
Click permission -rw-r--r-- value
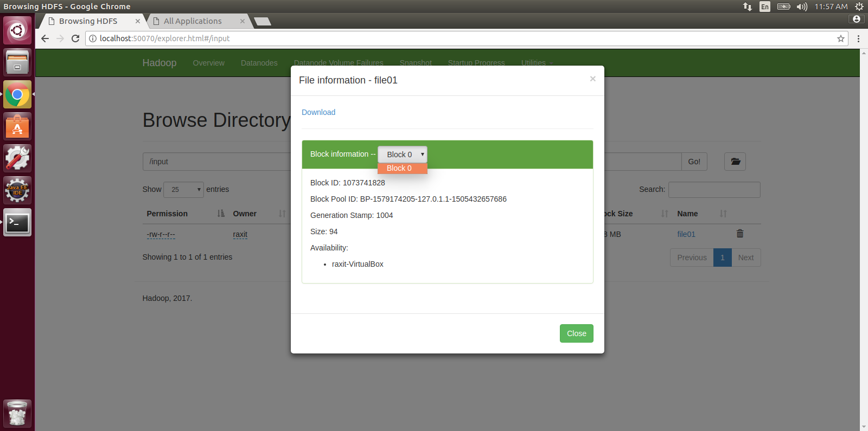click(x=161, y=234)
